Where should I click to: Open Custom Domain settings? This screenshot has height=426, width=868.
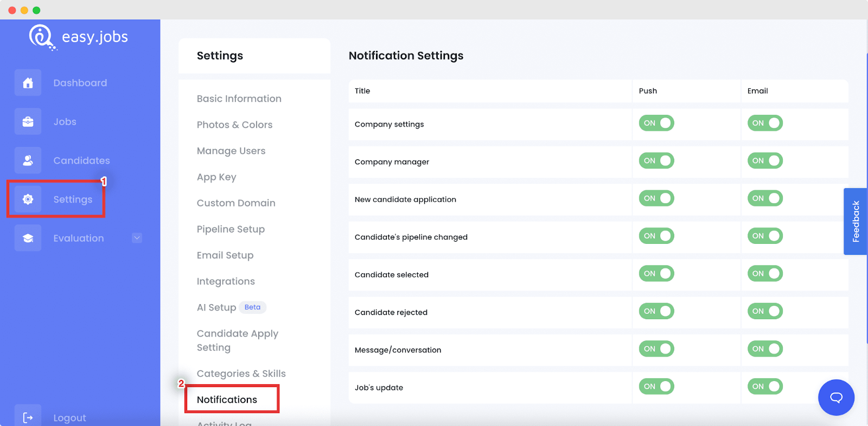[236, 203]
